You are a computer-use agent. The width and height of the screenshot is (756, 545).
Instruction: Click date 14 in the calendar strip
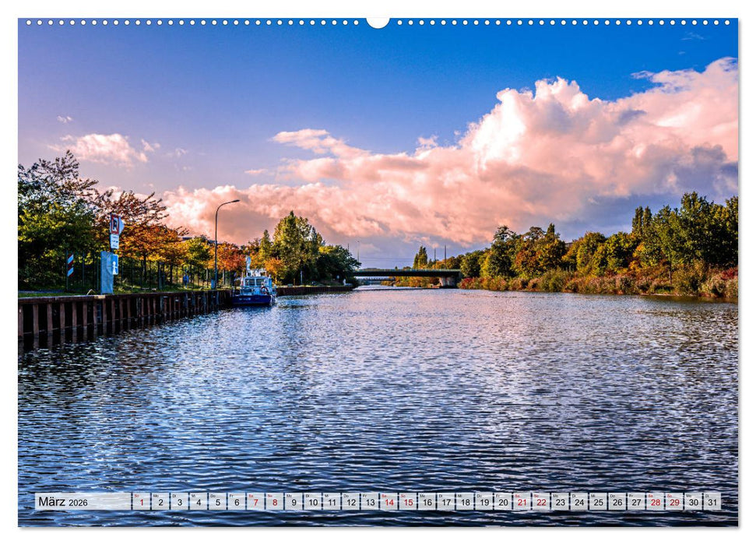click(x=391, y=502)
